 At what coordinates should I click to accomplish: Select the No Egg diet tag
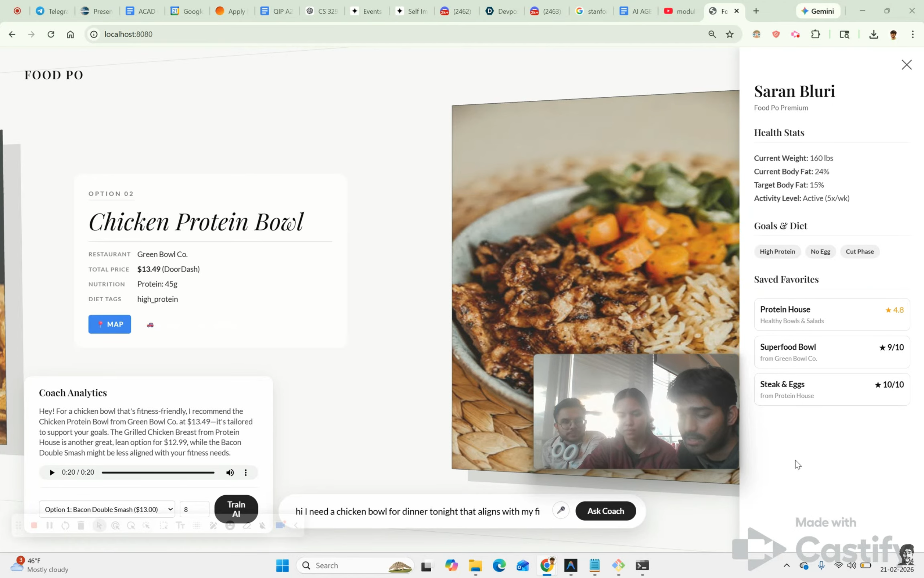(x=820, y=251)
